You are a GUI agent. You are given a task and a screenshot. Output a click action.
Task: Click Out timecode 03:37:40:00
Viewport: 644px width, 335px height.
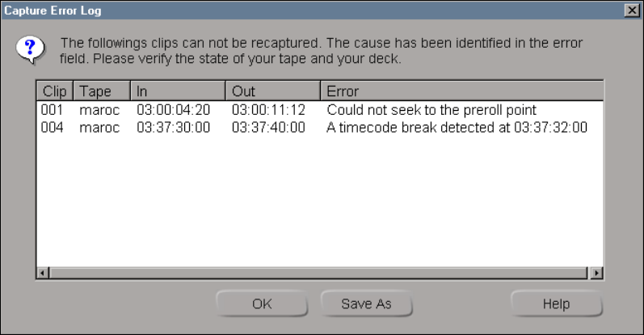(x=268, y=127)
